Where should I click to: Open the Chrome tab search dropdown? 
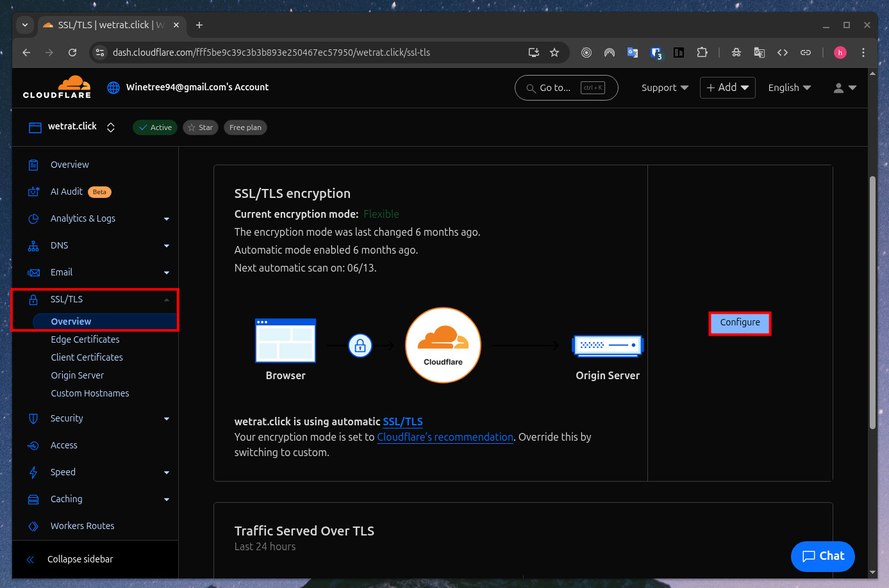coord(25,25)
